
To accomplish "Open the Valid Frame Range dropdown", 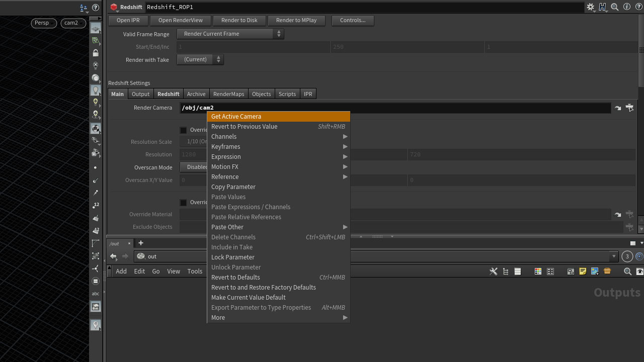I will coord(230,34).
